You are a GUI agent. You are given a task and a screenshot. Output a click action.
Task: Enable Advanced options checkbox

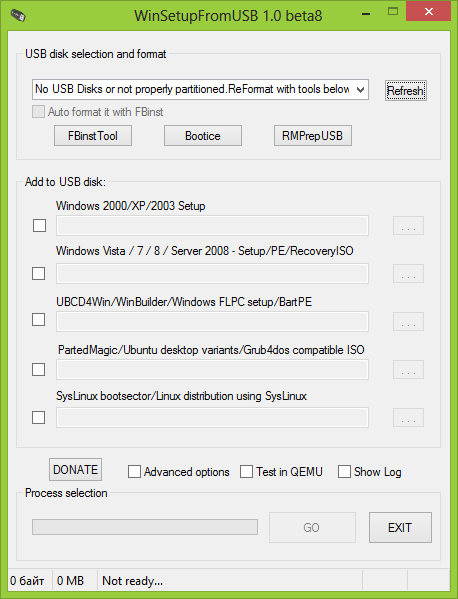point(134,472)
